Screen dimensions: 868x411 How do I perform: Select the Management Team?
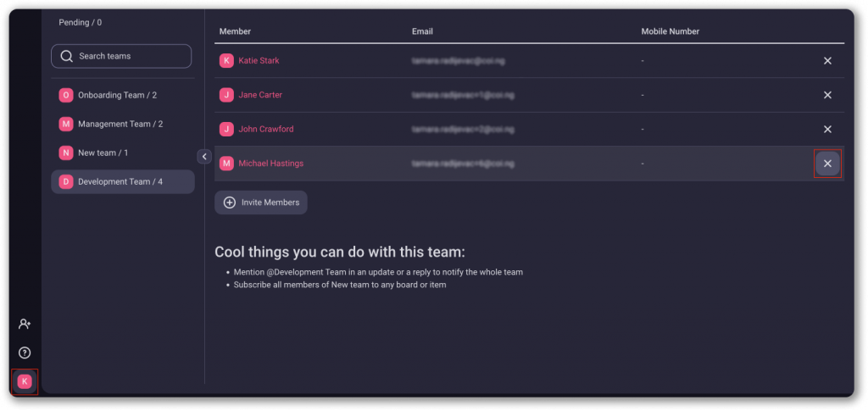tap(120, 125)
